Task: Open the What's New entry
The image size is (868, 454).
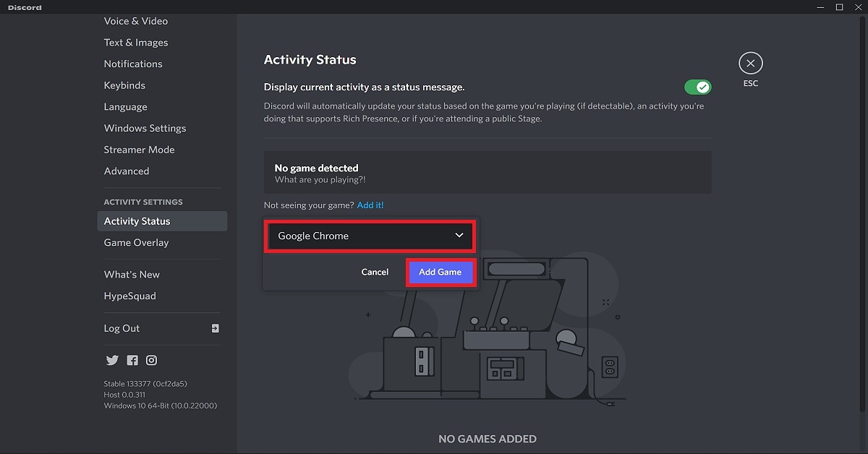Action: click(x=132, y=275)
